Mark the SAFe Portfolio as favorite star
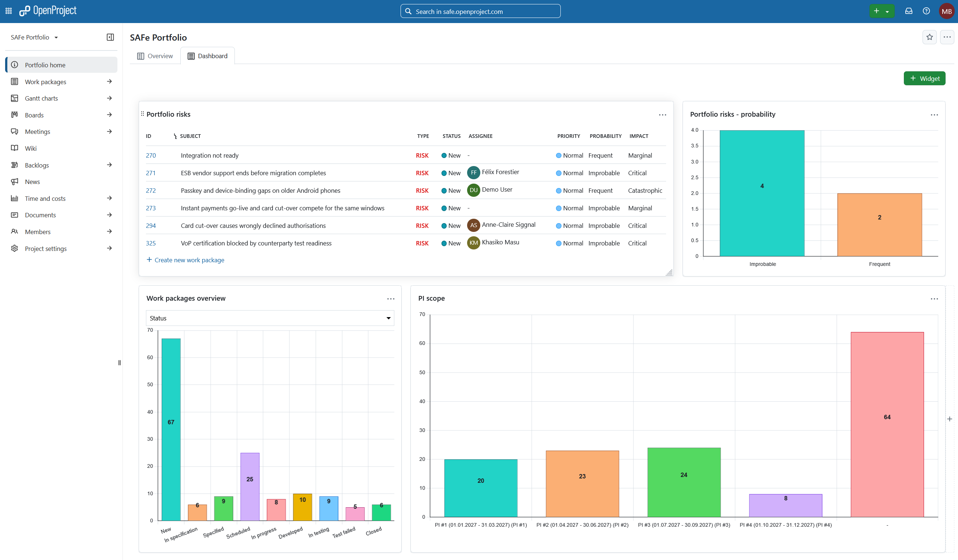The image size is (958, 560). coord(929,37)
